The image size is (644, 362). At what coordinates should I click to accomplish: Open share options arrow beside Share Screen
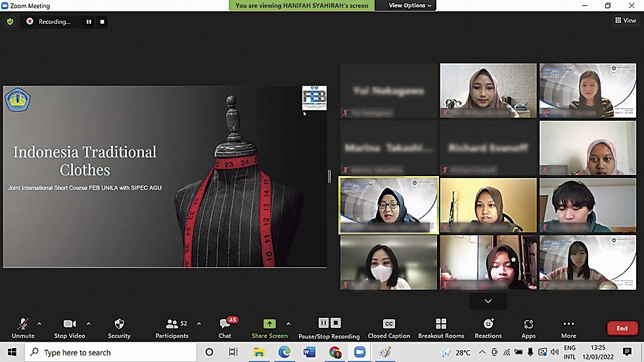pyautogui.click(x=288, y=324)
